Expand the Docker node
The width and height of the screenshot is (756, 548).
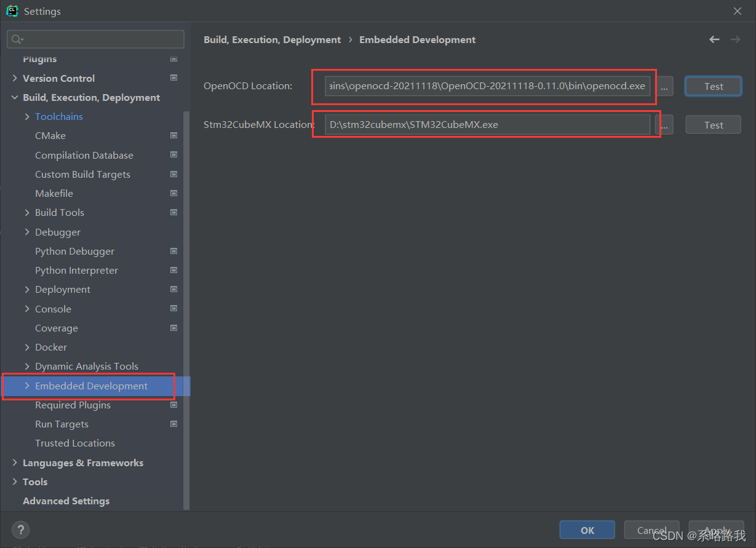coord(27,347)
